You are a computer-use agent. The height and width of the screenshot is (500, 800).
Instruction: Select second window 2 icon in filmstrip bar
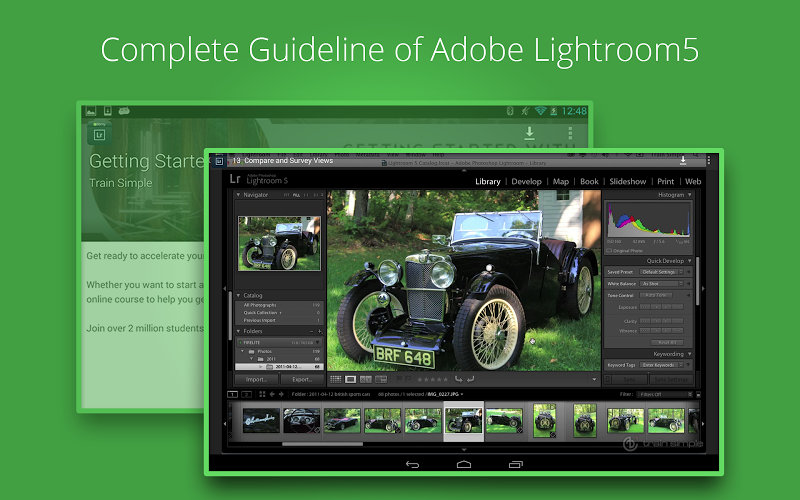click(x=246, y=394)
